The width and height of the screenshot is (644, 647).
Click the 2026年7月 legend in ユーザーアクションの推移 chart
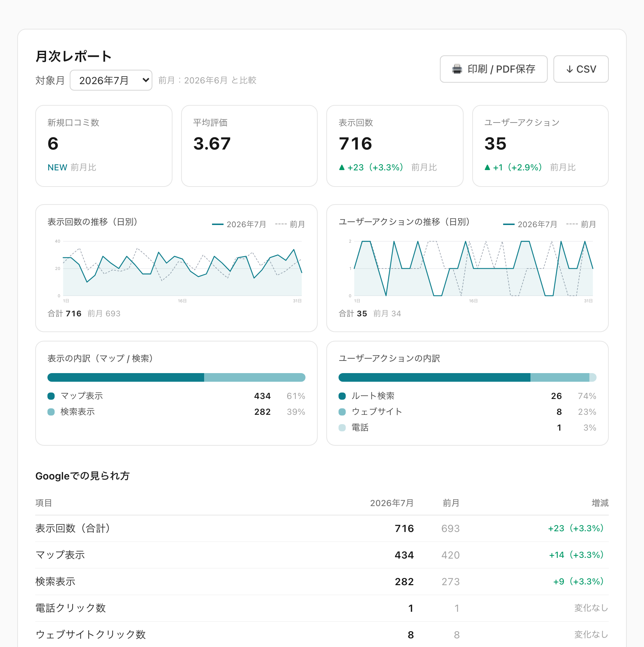[x=530, y=224]
